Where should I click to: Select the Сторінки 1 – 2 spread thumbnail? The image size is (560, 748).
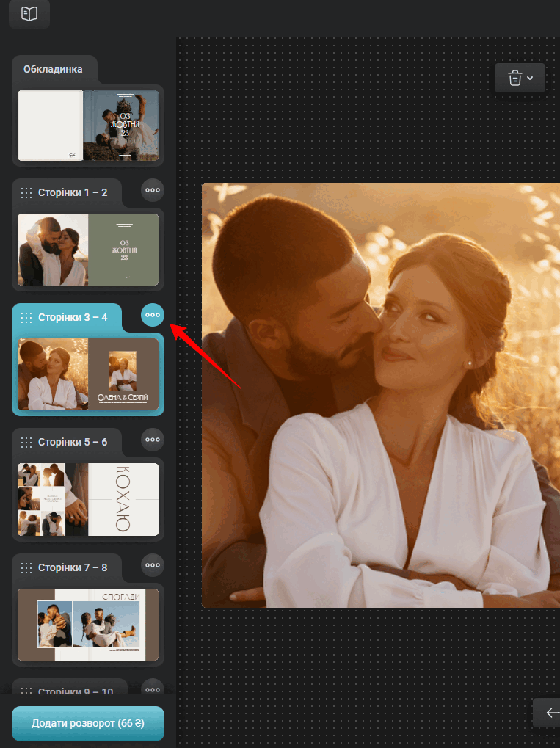pos(88,250)
